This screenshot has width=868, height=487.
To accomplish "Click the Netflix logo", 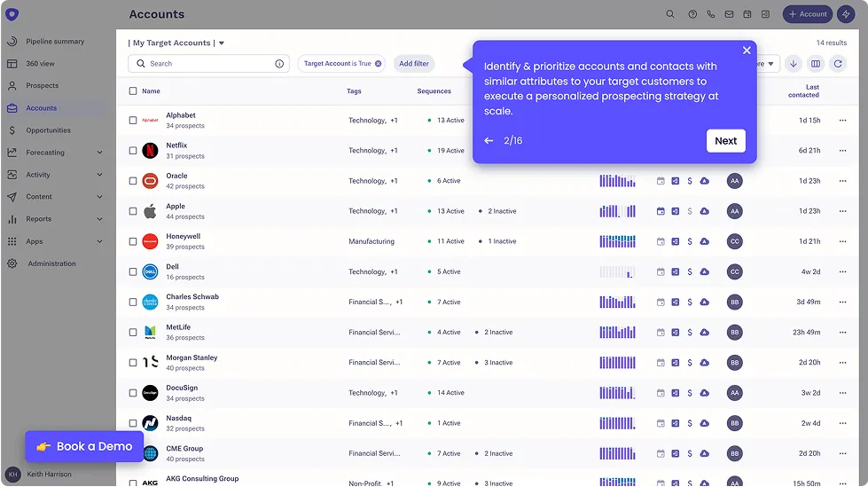I will click(150, 151).
